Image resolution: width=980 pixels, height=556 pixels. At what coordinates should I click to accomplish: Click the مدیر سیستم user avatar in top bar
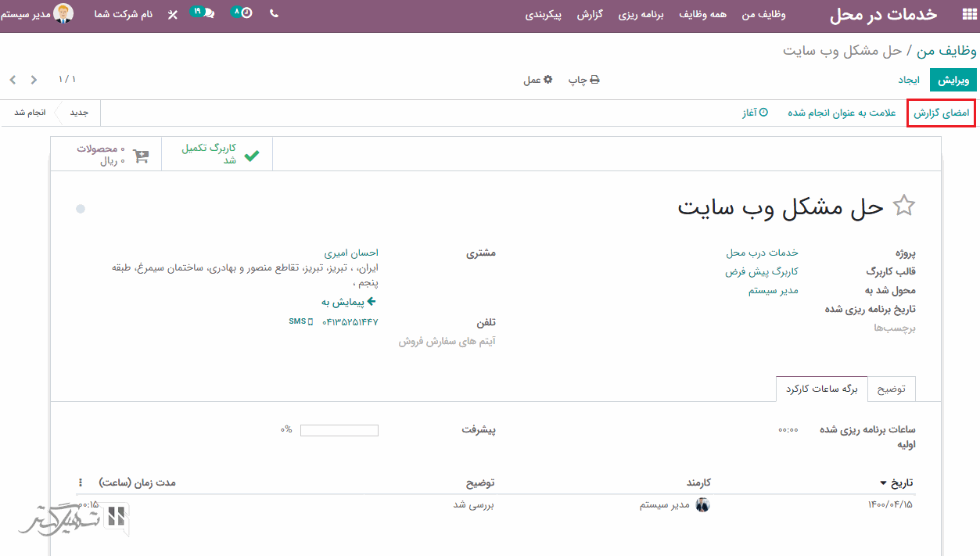coord(63,14)
